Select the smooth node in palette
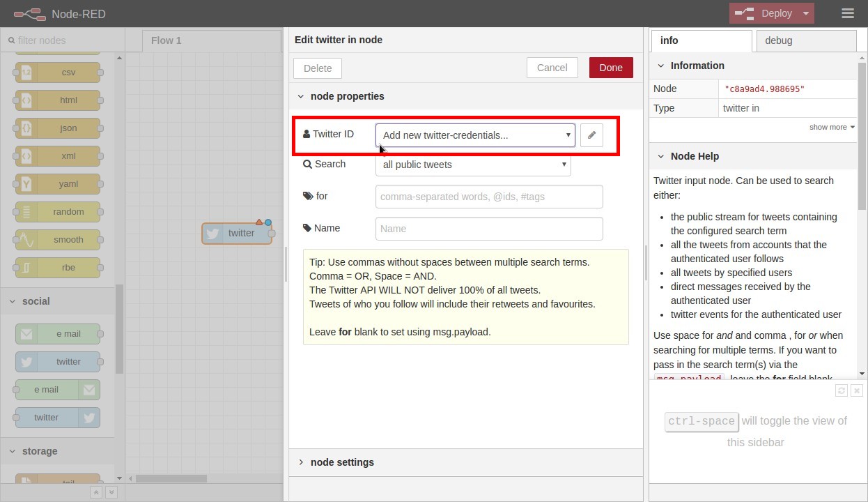This screenshot has height=502, width=868. point(58,240)
